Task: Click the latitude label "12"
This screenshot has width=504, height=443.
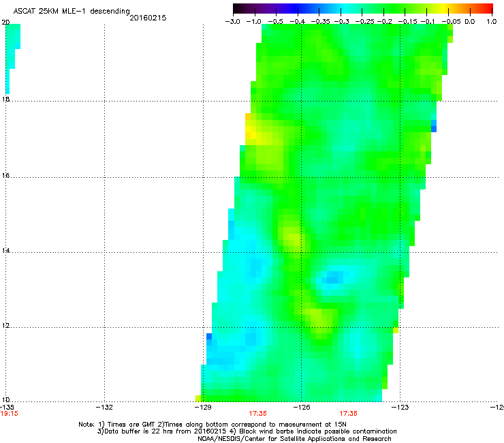Action: tap(5, 326)
